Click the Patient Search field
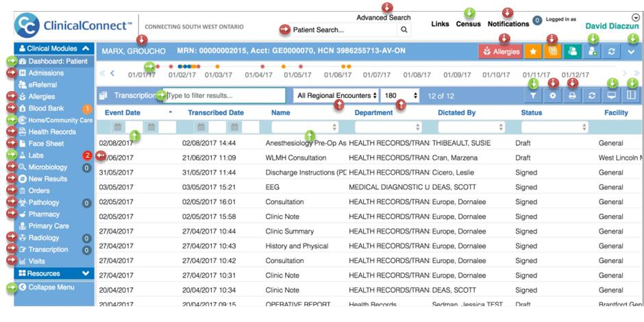 (343, 30)
